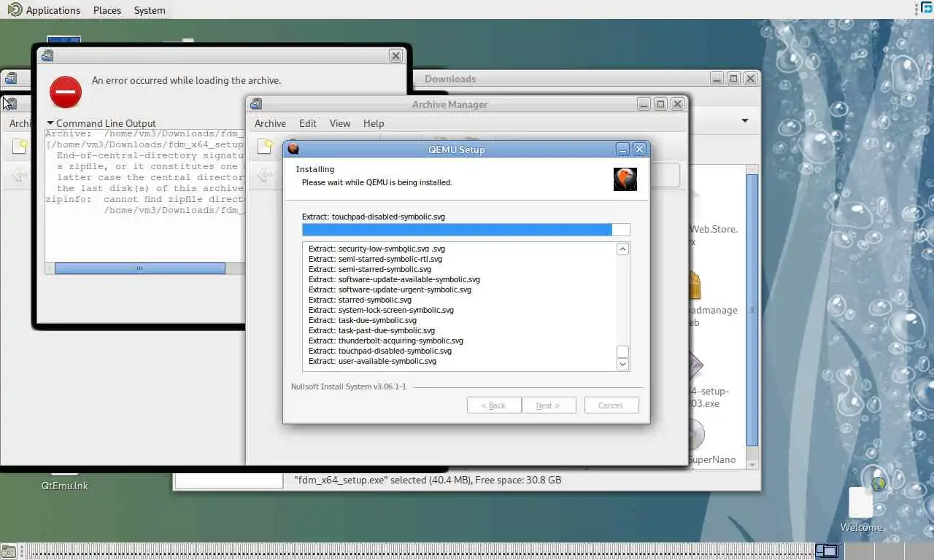
Task: Select 'Extract: semi-starred-symbolic.svg' log row
Action: (x=370, y=269)
